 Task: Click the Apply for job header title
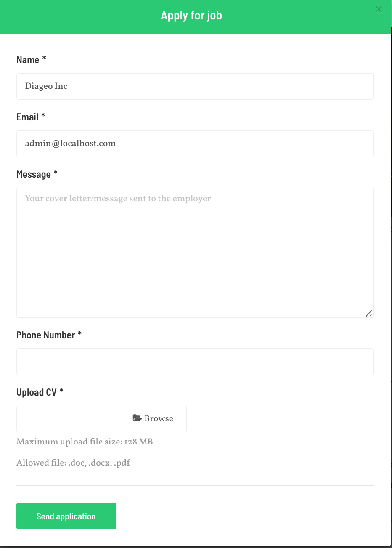[x=191, y=16]
